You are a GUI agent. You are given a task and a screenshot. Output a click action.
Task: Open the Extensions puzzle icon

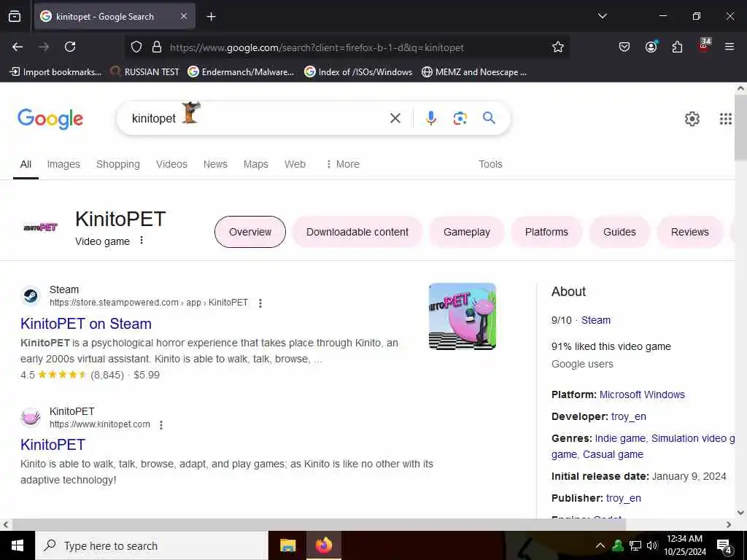coord(677,47)
